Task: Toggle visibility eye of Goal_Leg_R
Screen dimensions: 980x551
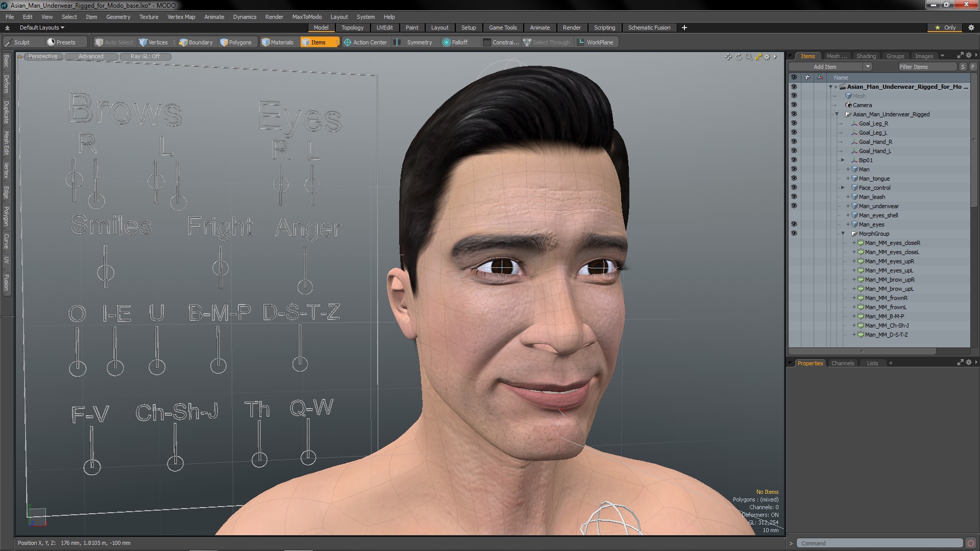Action: [794, 123]
